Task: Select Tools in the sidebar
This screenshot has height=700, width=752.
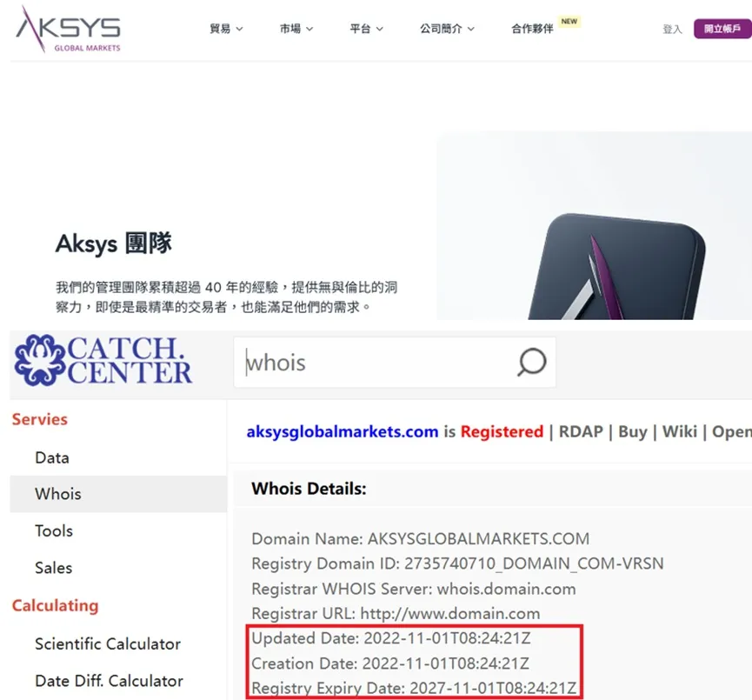Action: [x=54, y=530]
